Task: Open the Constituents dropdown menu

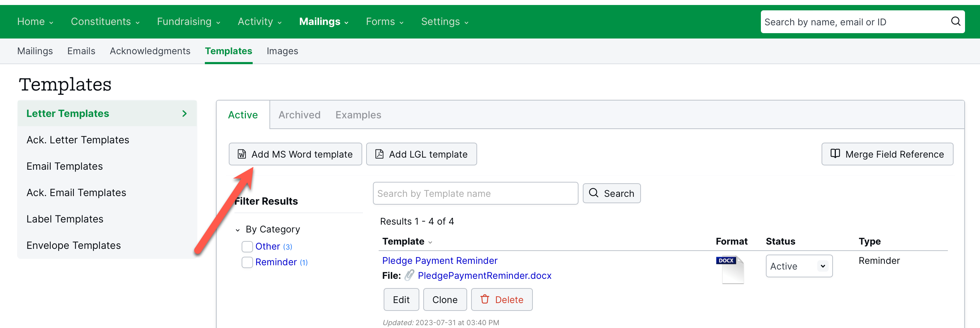Action: pos(105,22)
